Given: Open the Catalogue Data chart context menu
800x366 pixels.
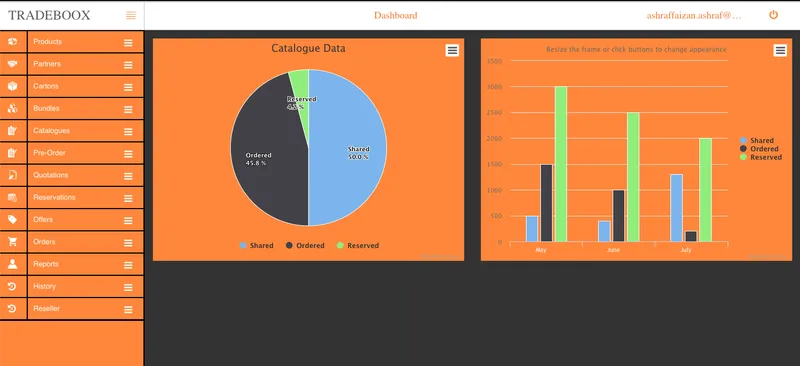Looking at the screenshot, I should tap(452, 50).
